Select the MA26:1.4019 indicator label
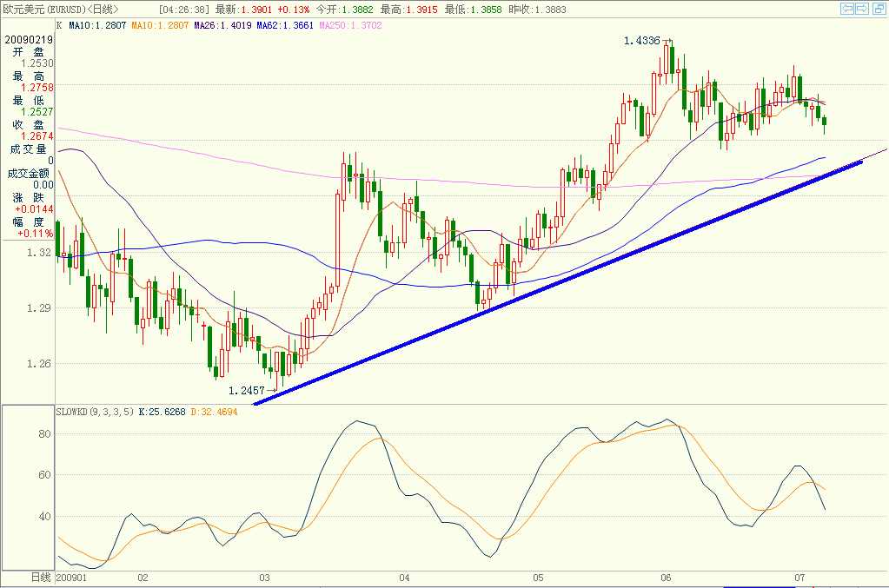Screen dimensions: 889x588 tap(222, 25)
